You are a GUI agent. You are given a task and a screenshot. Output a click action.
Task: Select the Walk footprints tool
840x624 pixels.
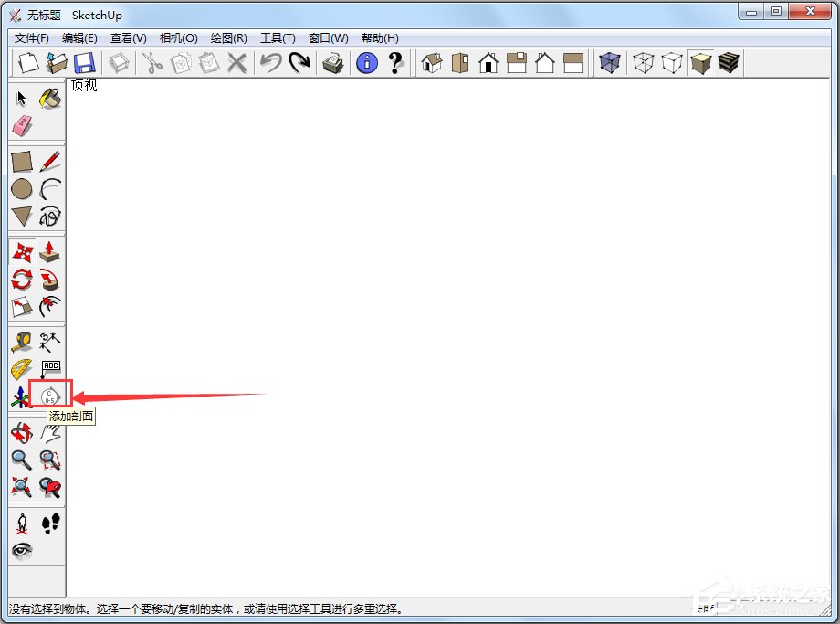pyautogui.click(x=50, y=524)
